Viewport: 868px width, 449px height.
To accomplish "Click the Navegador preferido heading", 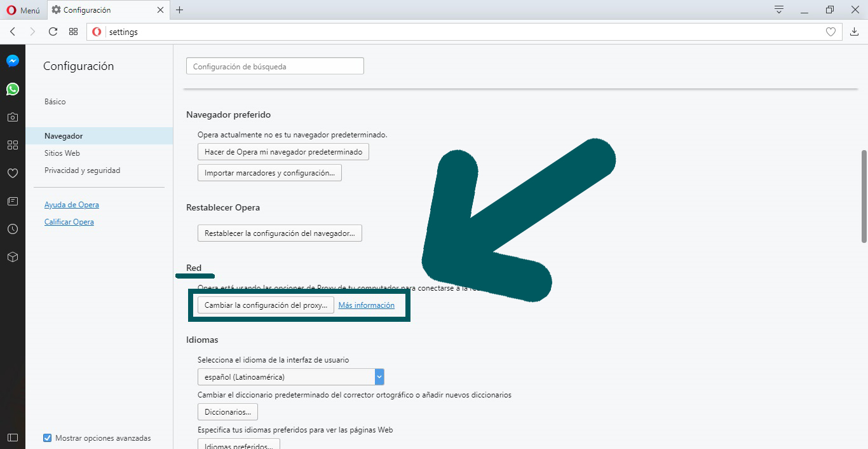I will [x=229, y=115].
